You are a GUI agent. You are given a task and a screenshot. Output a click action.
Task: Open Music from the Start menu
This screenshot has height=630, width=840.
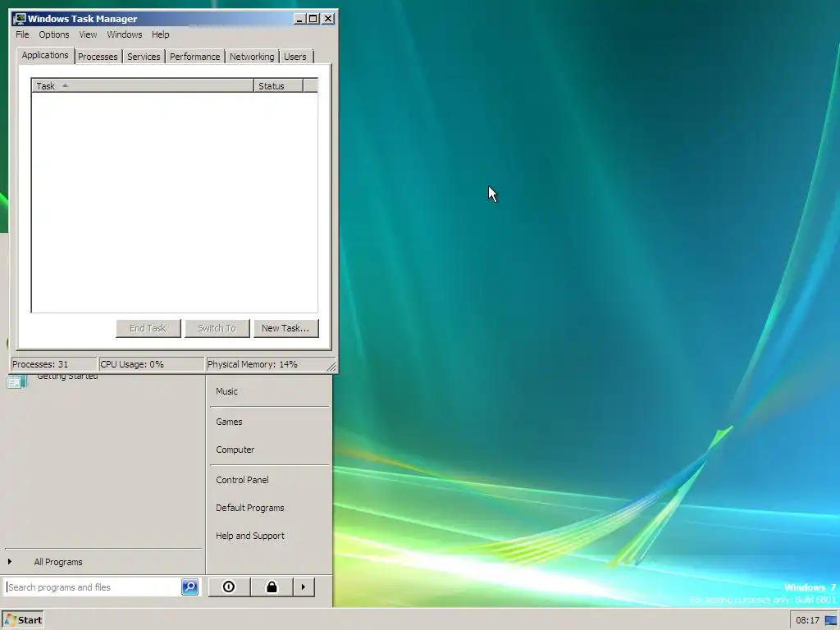click(x=226, y=391)
